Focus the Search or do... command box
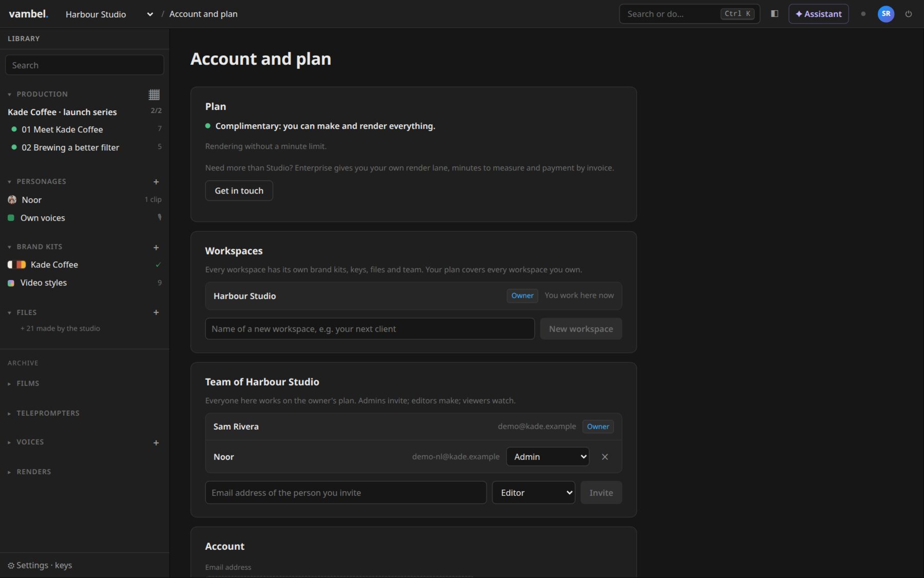Viewport: 924px width, 578px height. point(689,14)
